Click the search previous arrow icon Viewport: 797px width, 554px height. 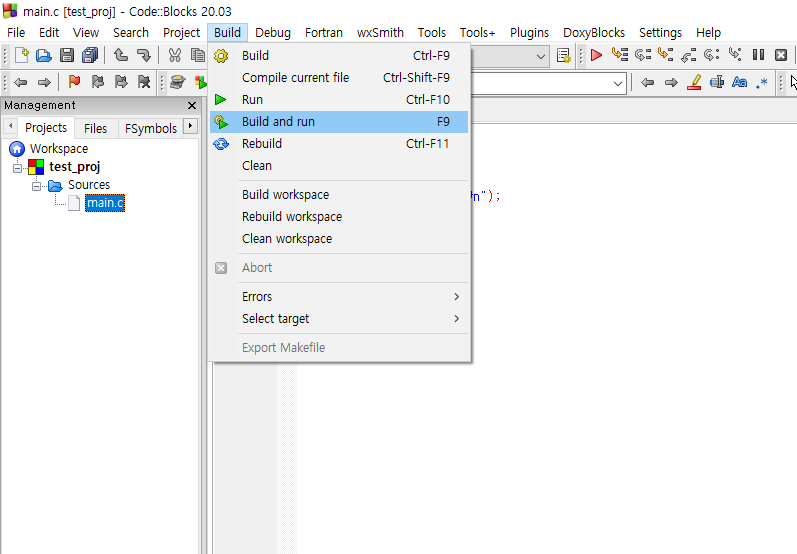coord(648,82)
